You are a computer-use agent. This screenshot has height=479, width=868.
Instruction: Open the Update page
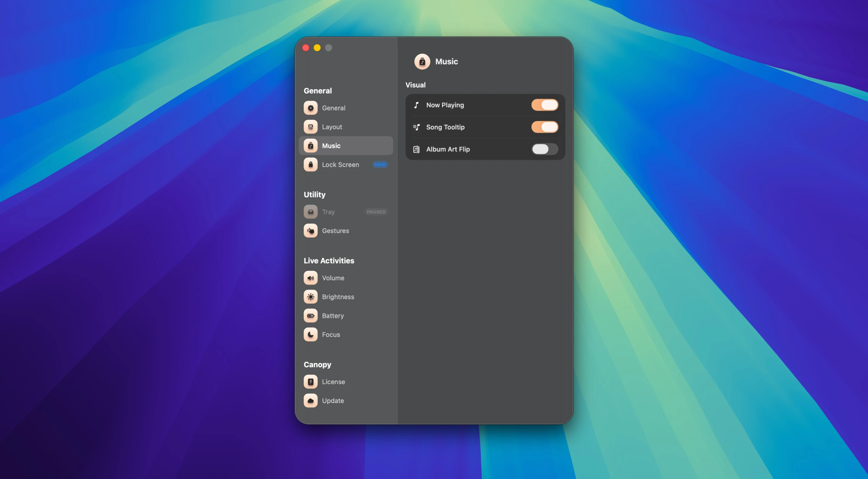[x=346, y=401]
